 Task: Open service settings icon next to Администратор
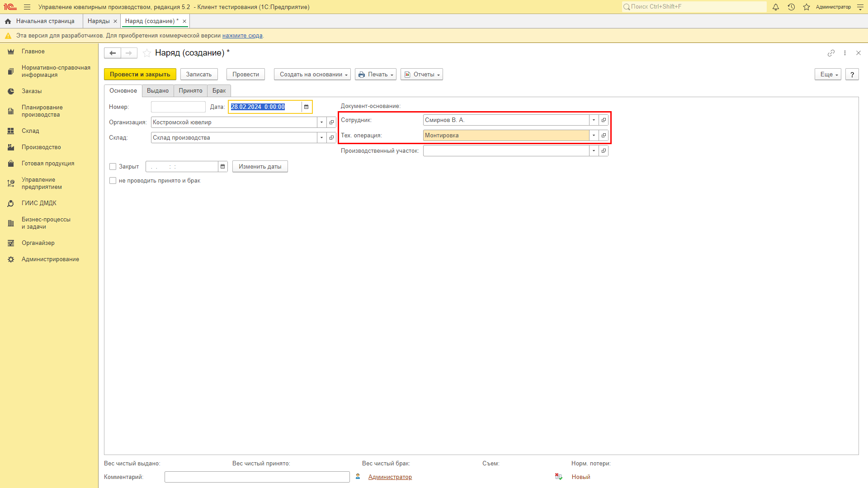pyautogui.click(x=860, y=7)
